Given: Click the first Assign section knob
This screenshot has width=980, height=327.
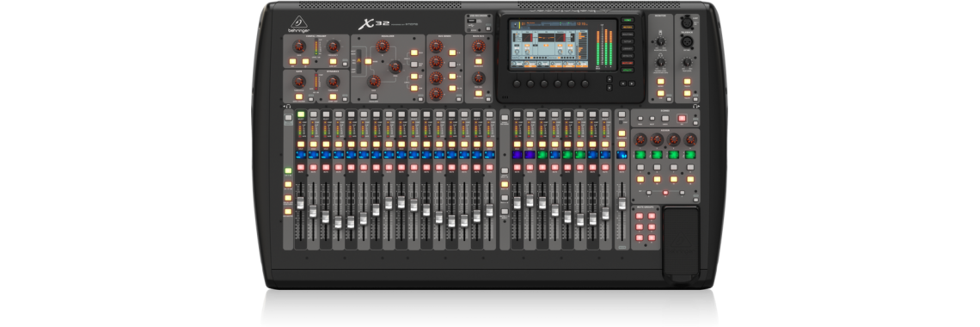Looking at the screenshot, I should point(640,139).
